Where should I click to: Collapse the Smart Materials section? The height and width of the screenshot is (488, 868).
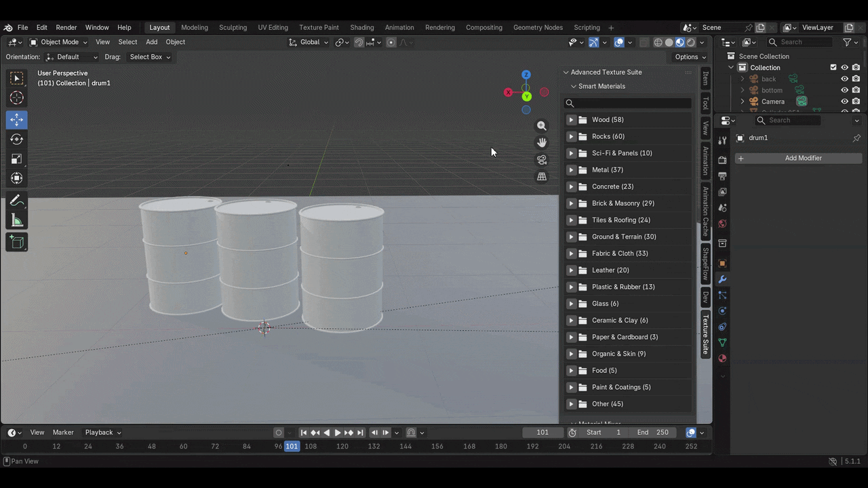tap(574, 87)
